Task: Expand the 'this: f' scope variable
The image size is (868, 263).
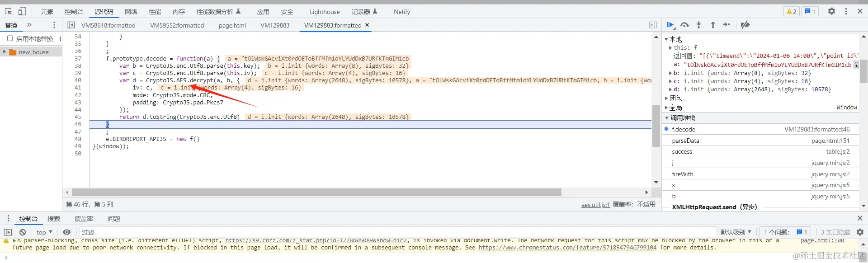Action: point(670,47)
